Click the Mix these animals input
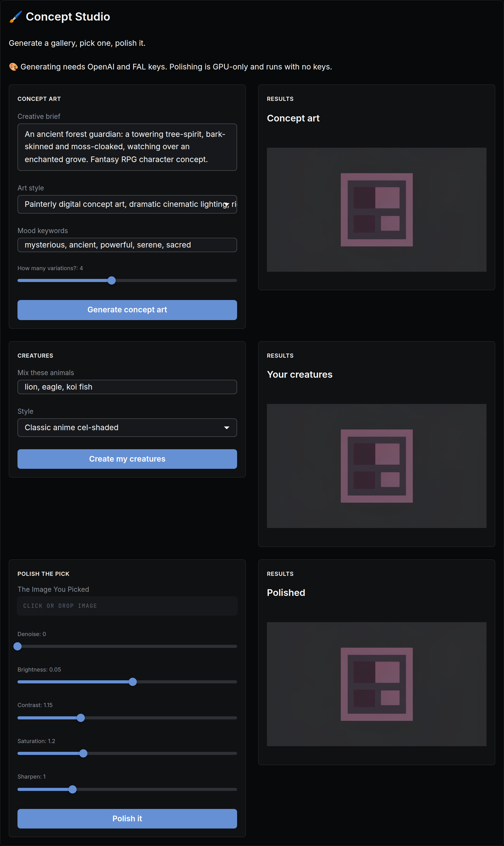This screenshot has height=846, width=504. click(127, 387)
